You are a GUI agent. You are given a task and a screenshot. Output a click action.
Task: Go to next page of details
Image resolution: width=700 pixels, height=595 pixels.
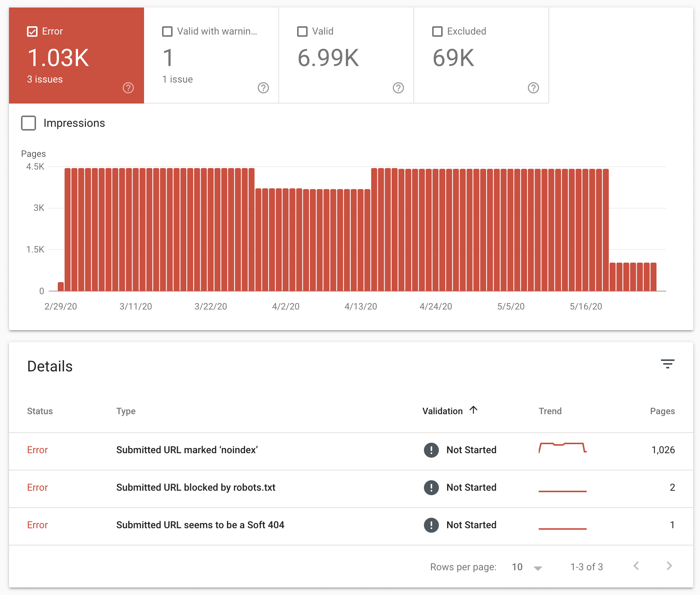point(669,566)
